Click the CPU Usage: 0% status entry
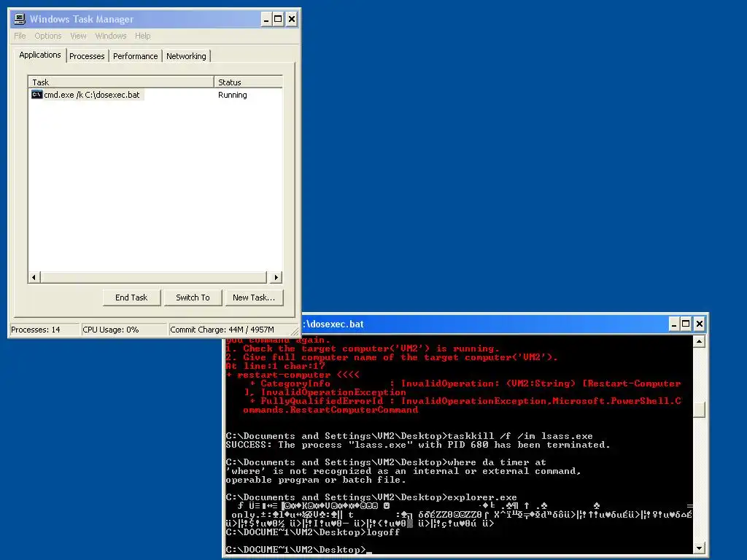The height and width of the screenshot is (560, 747). 124,330
